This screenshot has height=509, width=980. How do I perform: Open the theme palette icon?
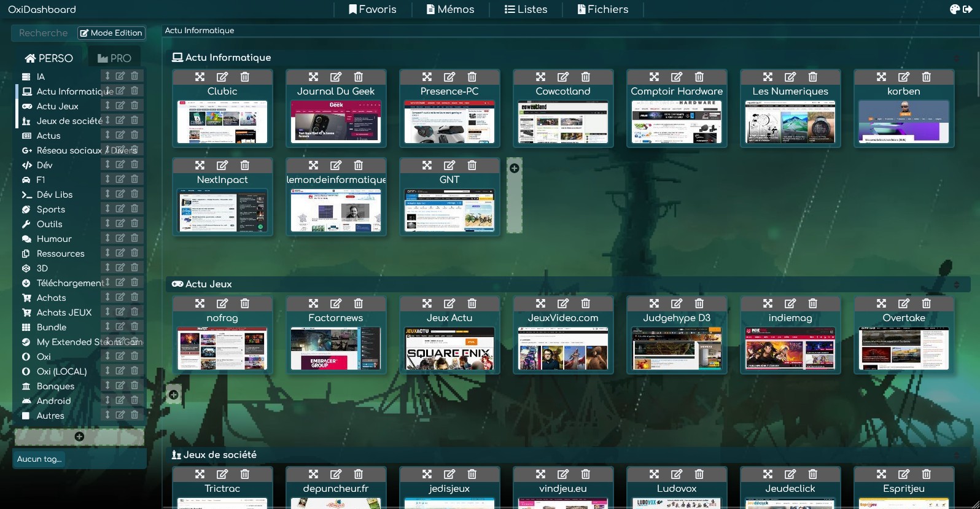click(x=954, y=9)
